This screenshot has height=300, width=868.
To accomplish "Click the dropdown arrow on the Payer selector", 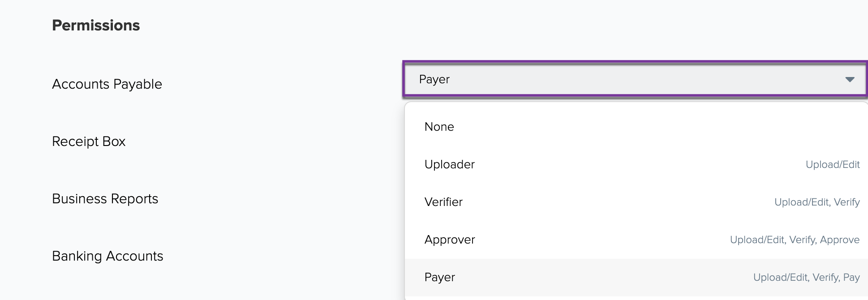I will point(849,80).
